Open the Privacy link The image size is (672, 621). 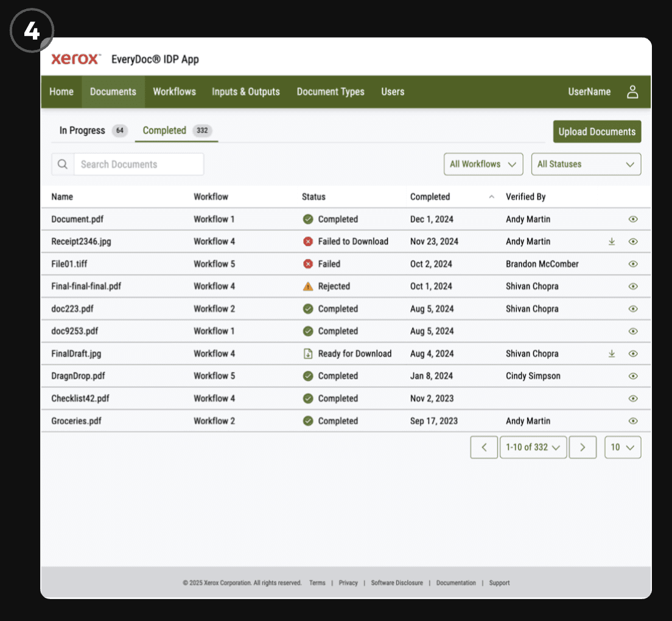pyautogui.click(x=348, y=583)
